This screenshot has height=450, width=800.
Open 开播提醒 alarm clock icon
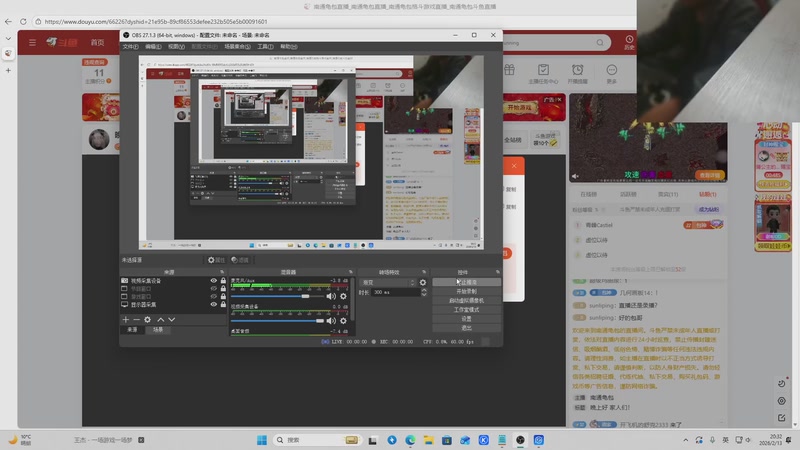click(578, 73)
